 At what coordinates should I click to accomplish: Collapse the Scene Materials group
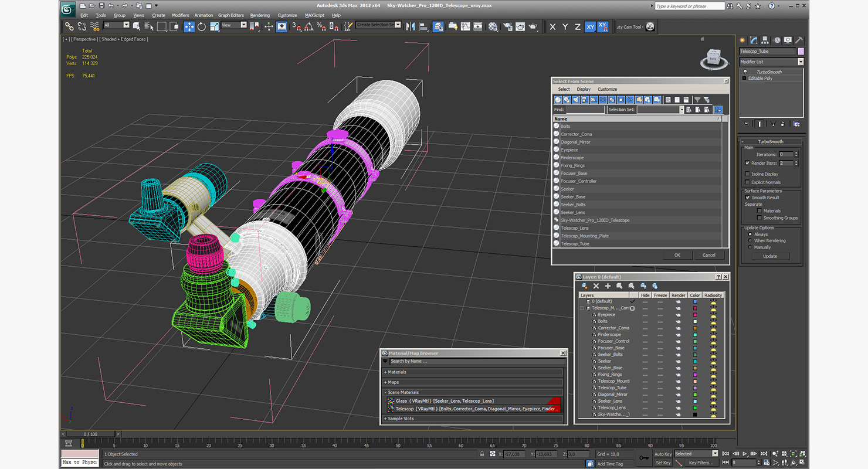pyautogui.click(x=473, y=392)
